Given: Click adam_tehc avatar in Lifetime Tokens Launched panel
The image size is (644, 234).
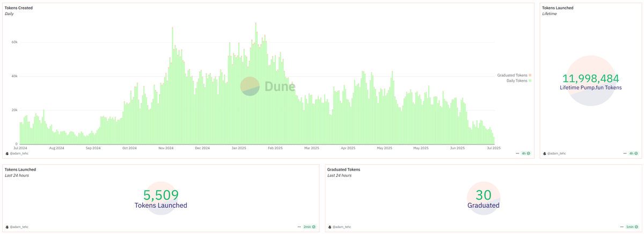Looking at the screenshot, I should [x=545, y=153].
